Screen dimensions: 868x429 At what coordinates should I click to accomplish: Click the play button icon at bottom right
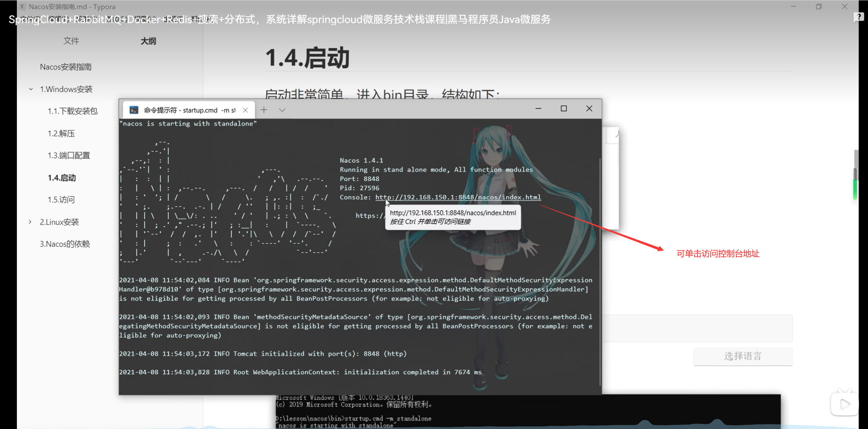click(845, 404)
